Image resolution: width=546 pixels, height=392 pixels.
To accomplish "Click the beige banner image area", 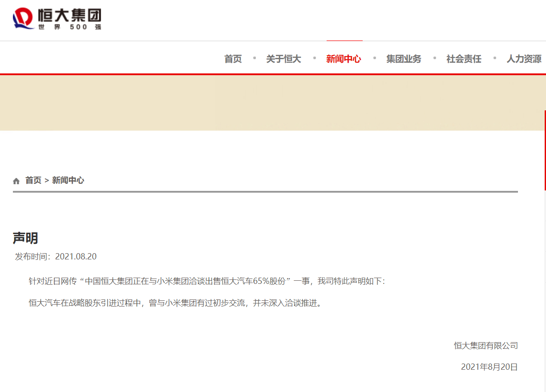I will (273, 103).
